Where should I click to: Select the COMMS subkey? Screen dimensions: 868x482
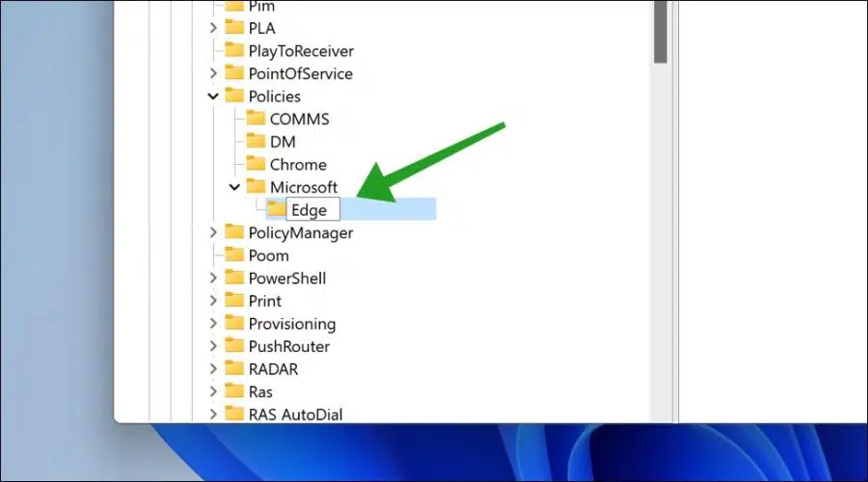tap(300, 119)
